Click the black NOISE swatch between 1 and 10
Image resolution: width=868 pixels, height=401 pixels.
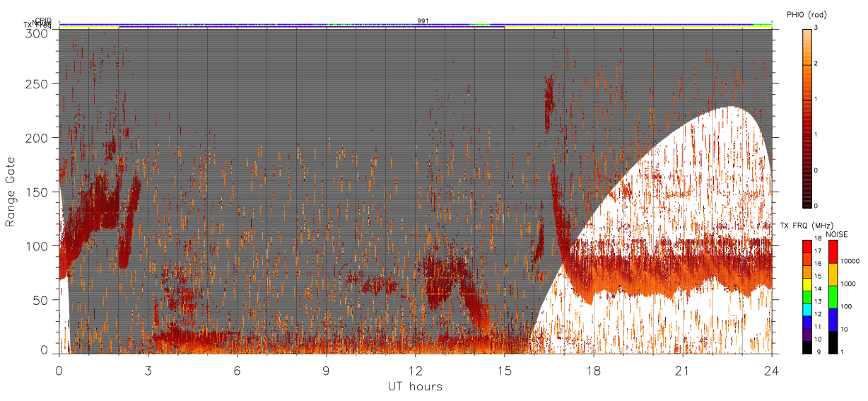tap(833, 342)
